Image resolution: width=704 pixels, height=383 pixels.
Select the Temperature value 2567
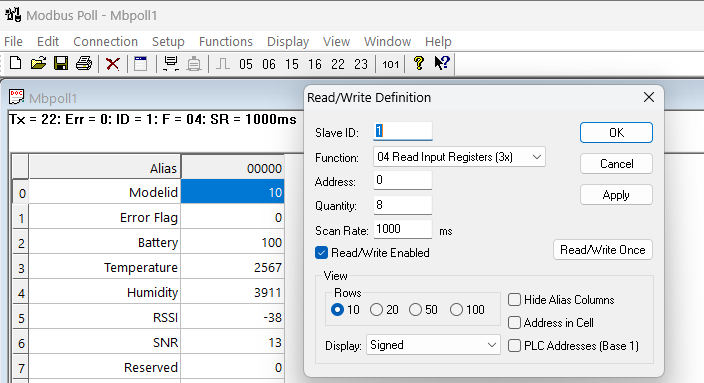coord(233,267)
